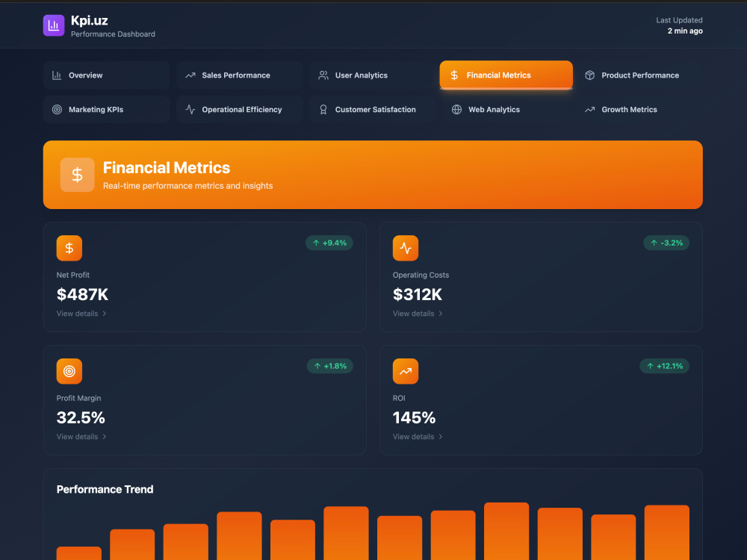The width and height of the screenshot is (747, 560).
Task: Click the User Analytics people icon
Action: pyautogui.click(x=323, y=75)
